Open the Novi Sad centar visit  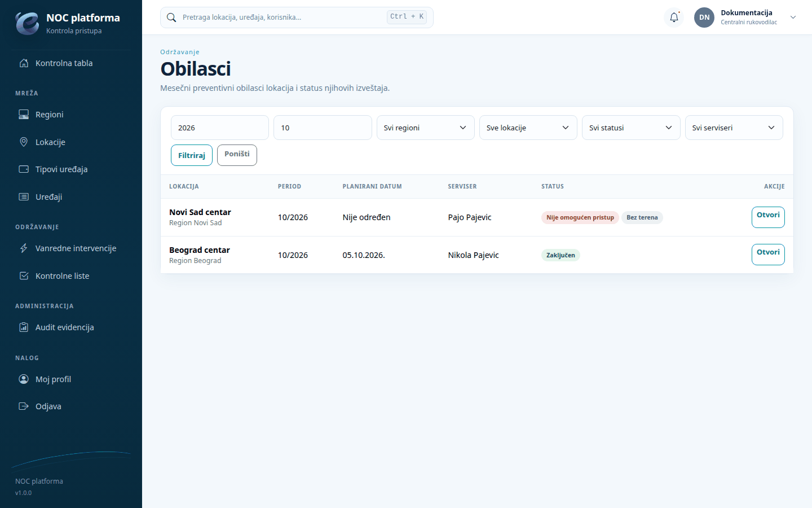[768, 217]
